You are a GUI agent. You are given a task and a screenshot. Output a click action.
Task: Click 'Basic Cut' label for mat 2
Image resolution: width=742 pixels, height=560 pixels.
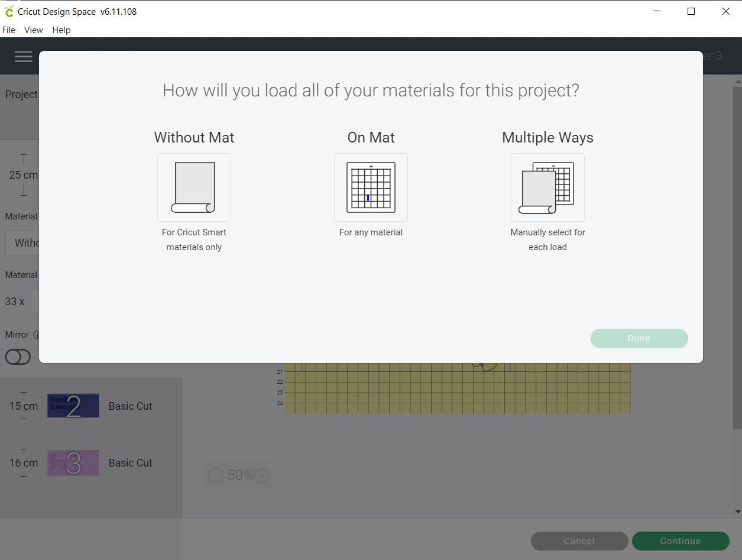[x=131, y=406]
